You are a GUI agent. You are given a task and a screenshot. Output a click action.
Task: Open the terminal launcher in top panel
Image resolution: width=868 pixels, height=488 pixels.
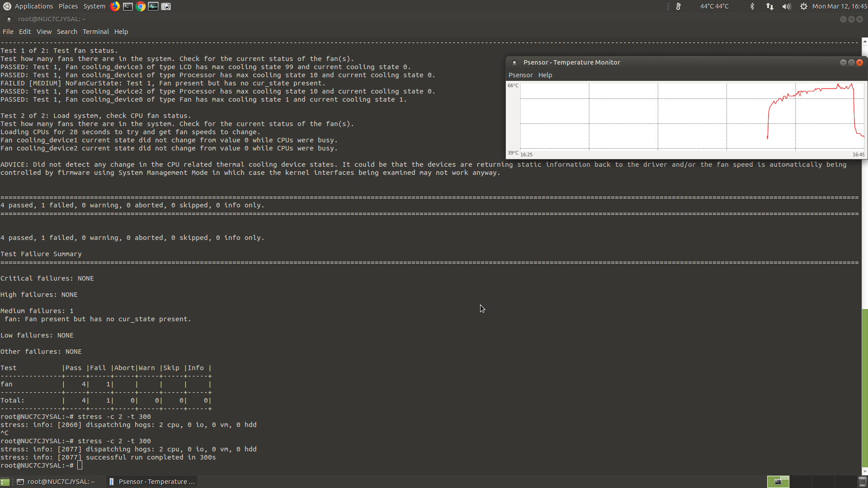128,6
